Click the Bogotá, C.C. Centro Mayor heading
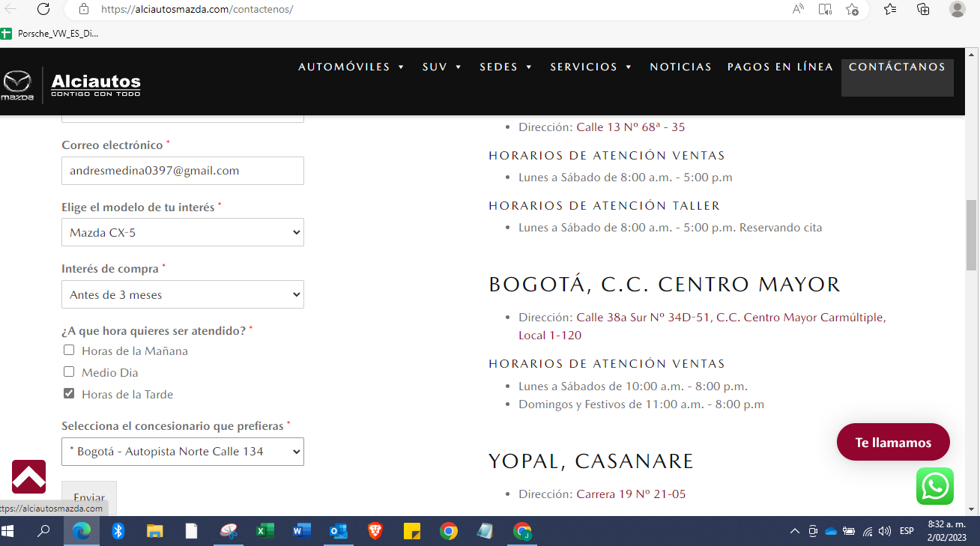 pyautogui.click(x=665, y=285)
